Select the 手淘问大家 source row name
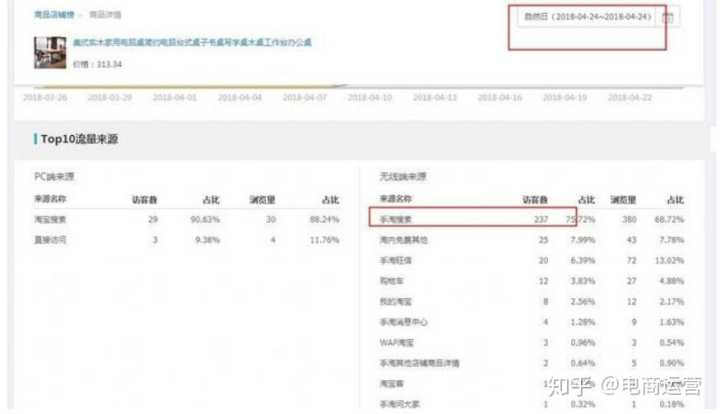Viewport: 720px width, 414px height. click(x=399, y=404)
